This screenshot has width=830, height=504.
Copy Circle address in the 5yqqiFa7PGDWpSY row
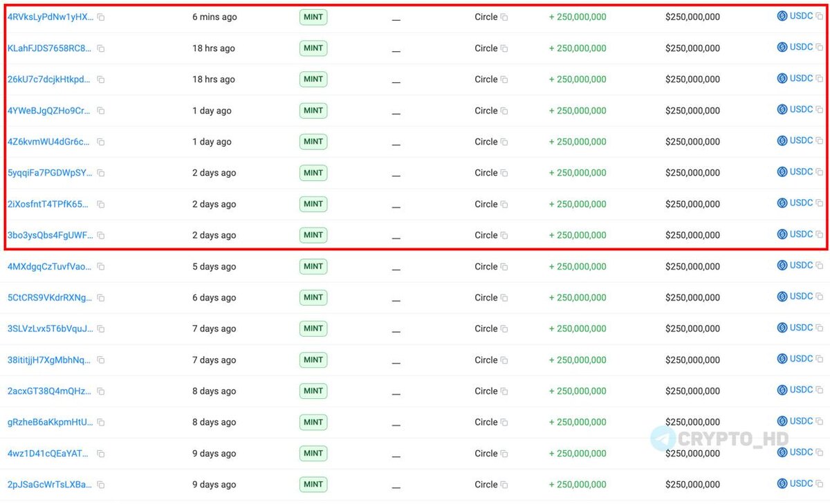coord(504,173)
